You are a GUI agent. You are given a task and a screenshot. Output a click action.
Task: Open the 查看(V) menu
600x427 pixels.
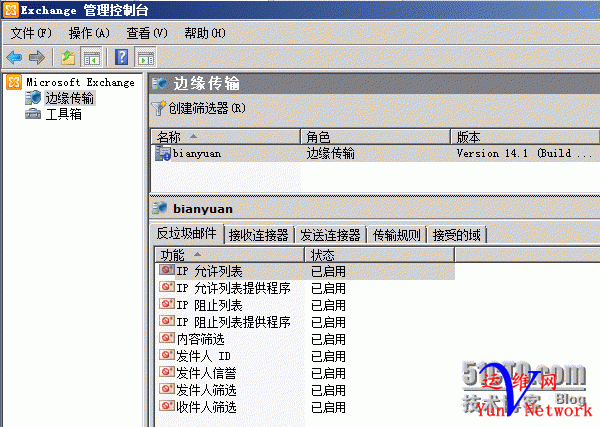147,33
